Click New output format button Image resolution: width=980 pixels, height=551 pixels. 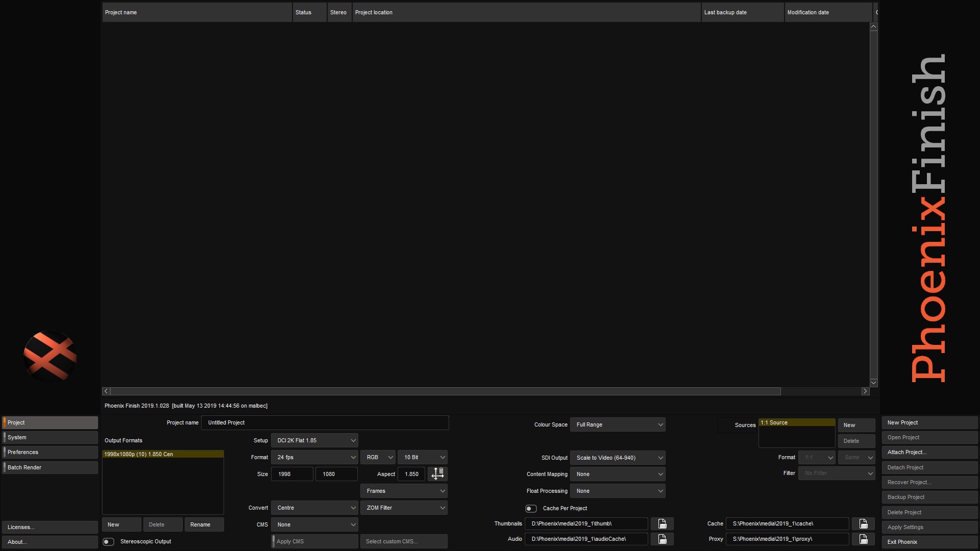[121, 524]
